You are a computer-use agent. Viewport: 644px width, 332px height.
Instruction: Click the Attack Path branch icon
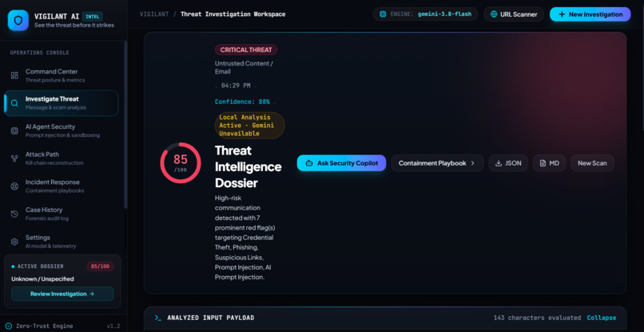pyautogui.click(x=14, y=158)
